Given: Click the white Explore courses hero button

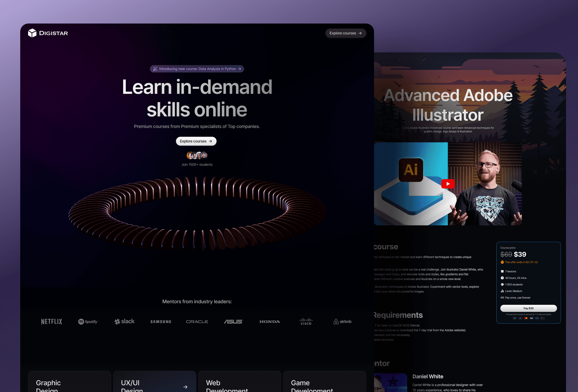Looking at the screenshot, I should tap(196, 141).
